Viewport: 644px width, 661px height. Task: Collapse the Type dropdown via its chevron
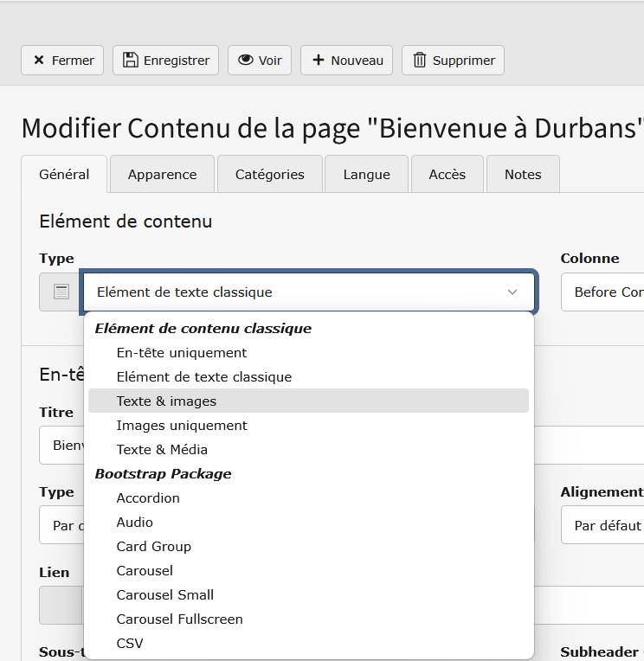(x=512, y=292)
